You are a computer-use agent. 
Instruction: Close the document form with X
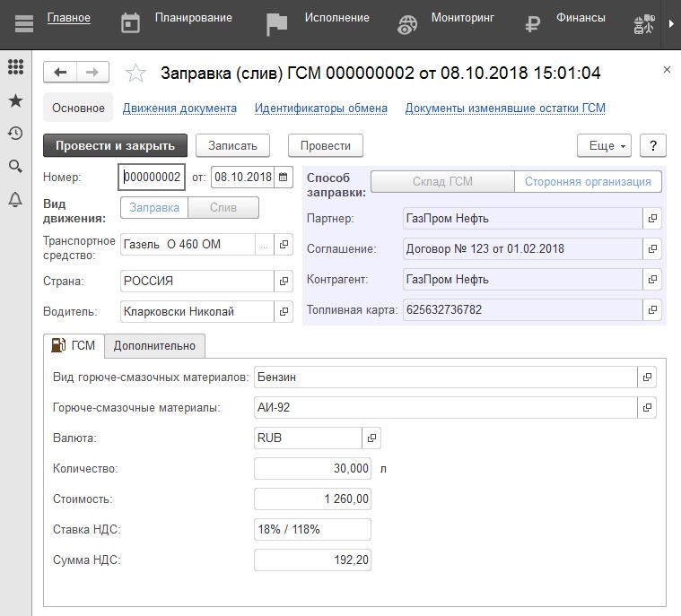coord(668,69)
